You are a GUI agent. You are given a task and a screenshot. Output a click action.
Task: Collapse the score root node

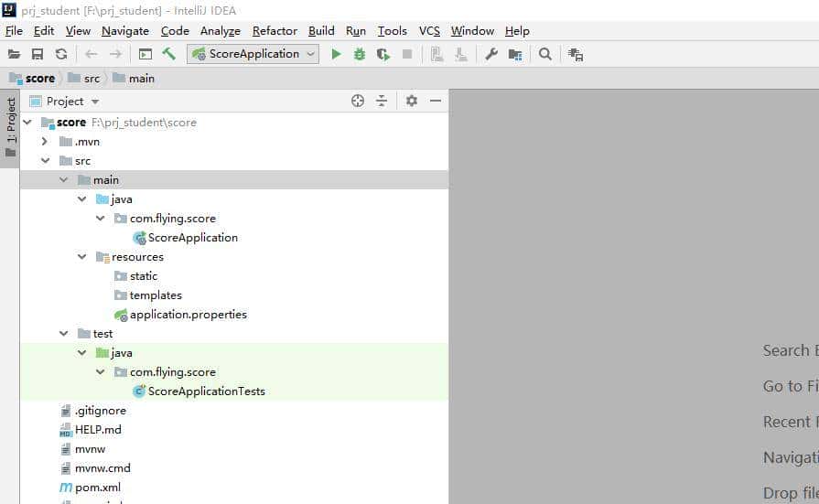pyautogui.click(x=27, y=123)
